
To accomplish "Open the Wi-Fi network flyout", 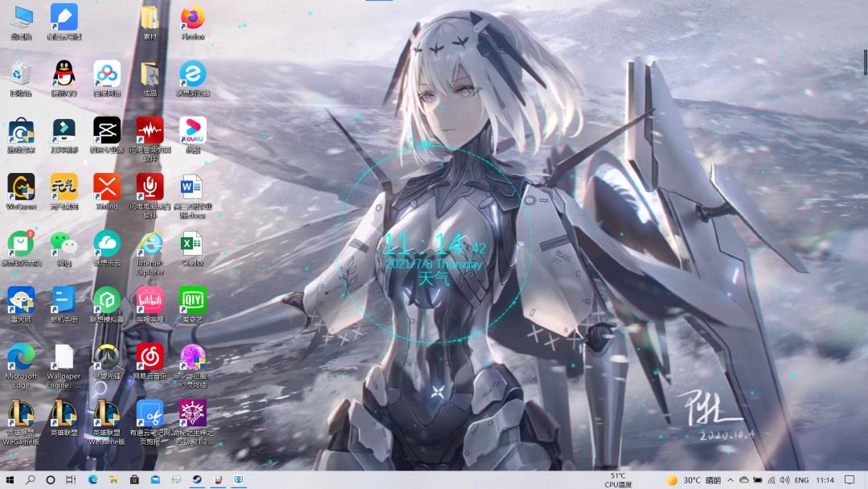I will pos(771,480).
